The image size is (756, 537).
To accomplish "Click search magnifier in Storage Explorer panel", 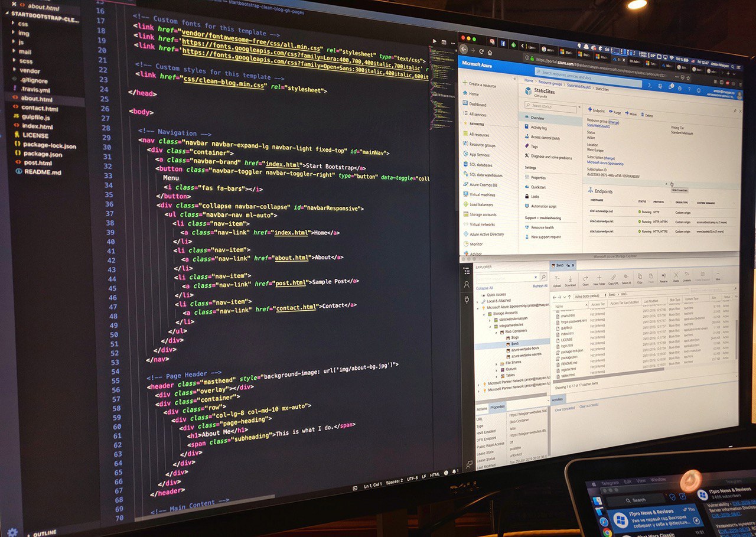I will point(543,276).
